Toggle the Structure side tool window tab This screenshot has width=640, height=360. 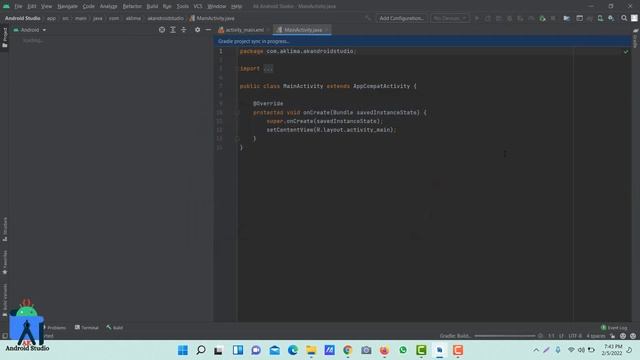pyautogui.click(x=4, y=229)
